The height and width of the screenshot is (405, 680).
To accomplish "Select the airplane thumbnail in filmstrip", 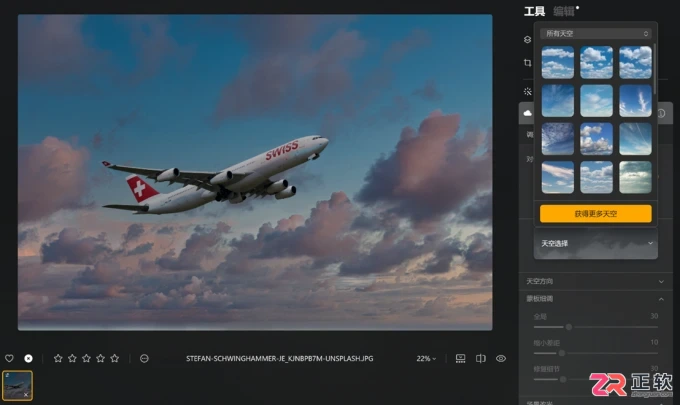I will tap(17, 385).
